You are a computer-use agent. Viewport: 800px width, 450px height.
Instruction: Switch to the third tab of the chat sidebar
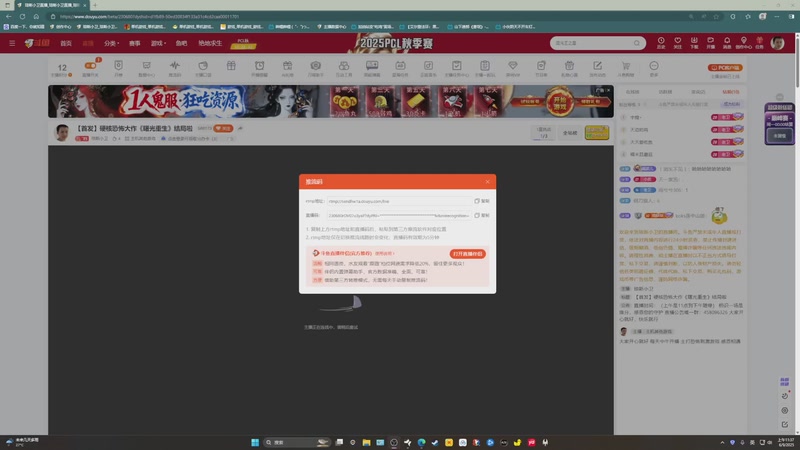(698, 92)
